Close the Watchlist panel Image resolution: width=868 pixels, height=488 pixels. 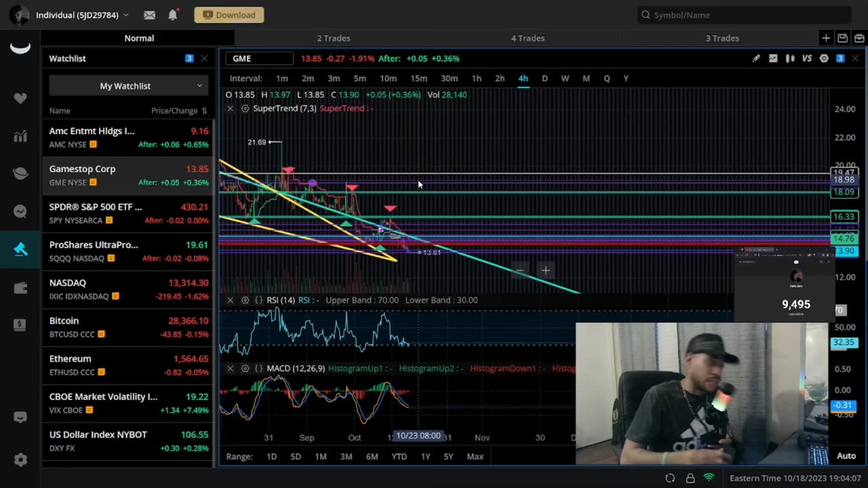pyautogui.click(x=204, y=58)
